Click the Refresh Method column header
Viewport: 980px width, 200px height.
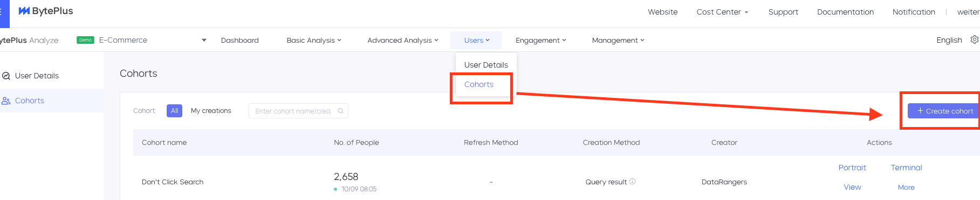click(491, 143)
